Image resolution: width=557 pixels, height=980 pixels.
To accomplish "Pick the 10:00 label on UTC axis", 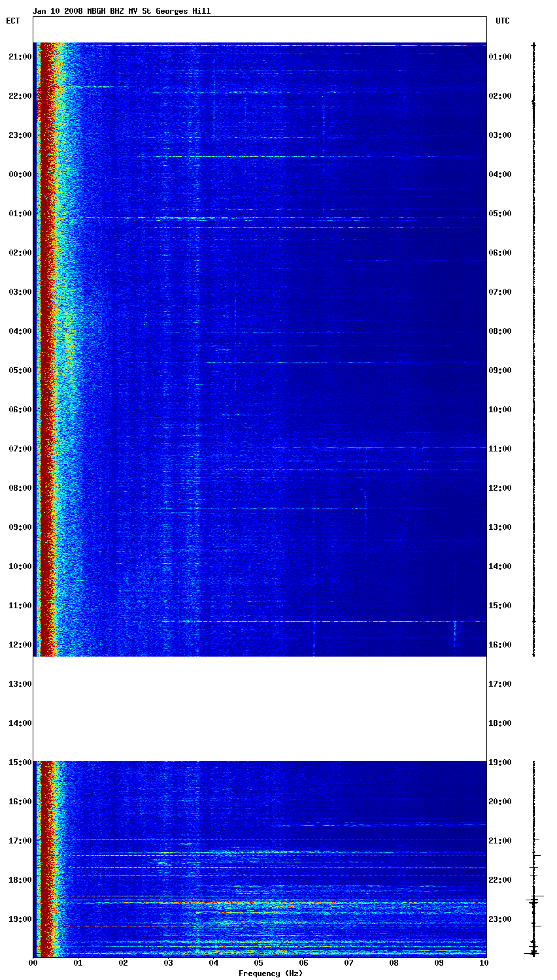I will click(x=500, y=410).
